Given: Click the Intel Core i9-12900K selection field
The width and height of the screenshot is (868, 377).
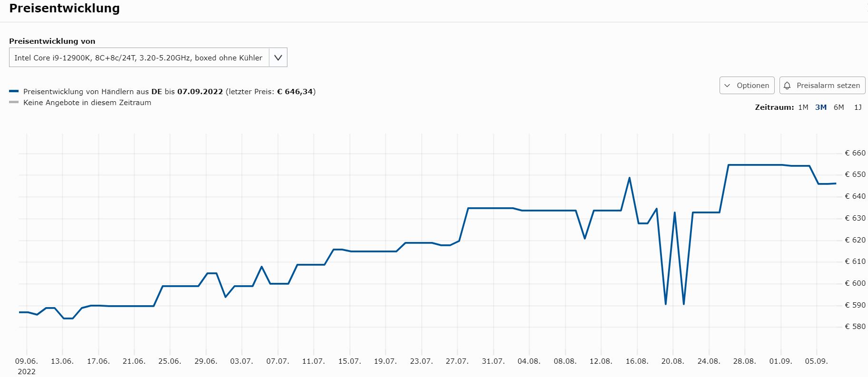Looking at the screenshot, I should pyautogui.click(x=138, y=58).
